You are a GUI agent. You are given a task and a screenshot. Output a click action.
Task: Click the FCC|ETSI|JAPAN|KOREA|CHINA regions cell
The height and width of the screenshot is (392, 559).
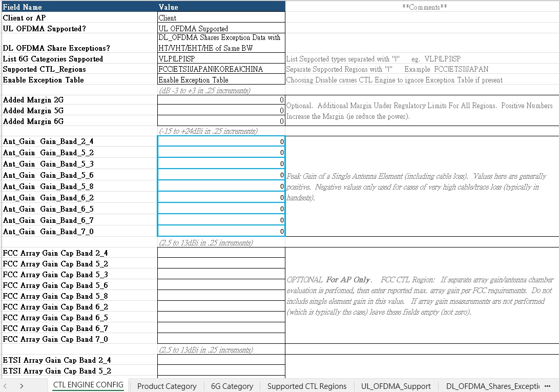[x=220, y=69]
